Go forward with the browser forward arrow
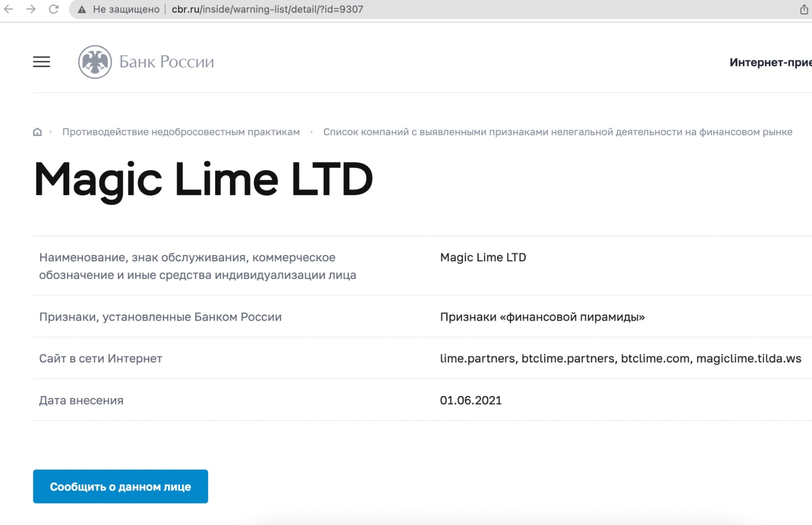The image size is (812, 525). pyautogui.click(x=31, y=9)
